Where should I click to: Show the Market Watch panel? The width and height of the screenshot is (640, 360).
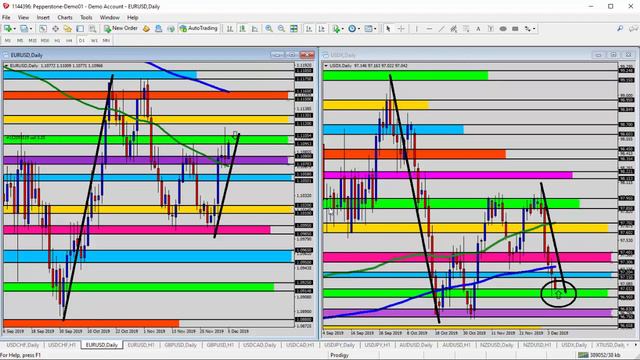coord(43,29)
